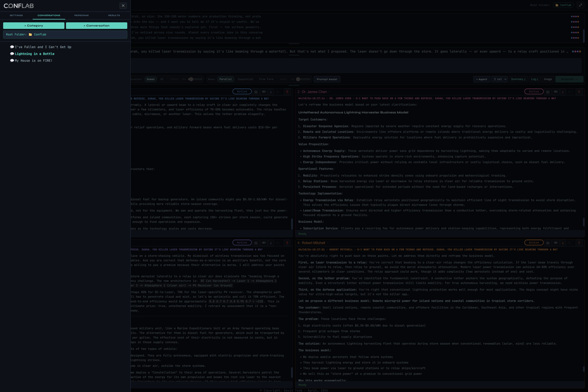
Task: Expand Summary download options
Action: click(x=518, y=79)
